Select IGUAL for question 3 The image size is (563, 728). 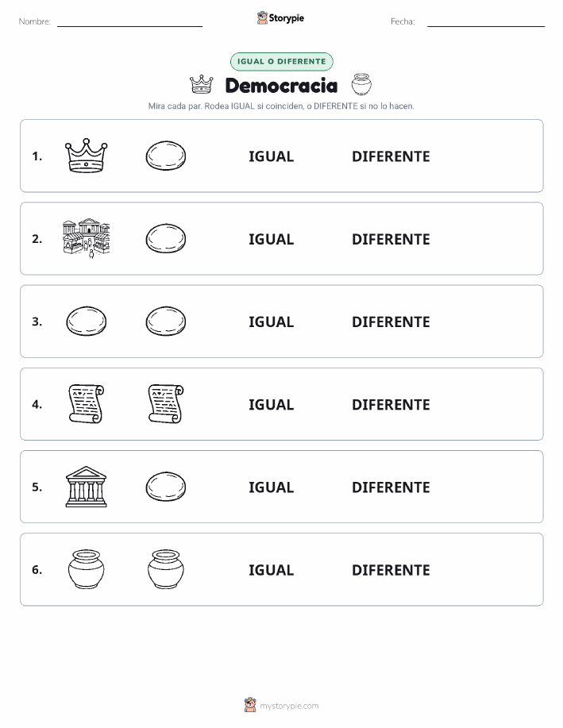pos(272,322)
